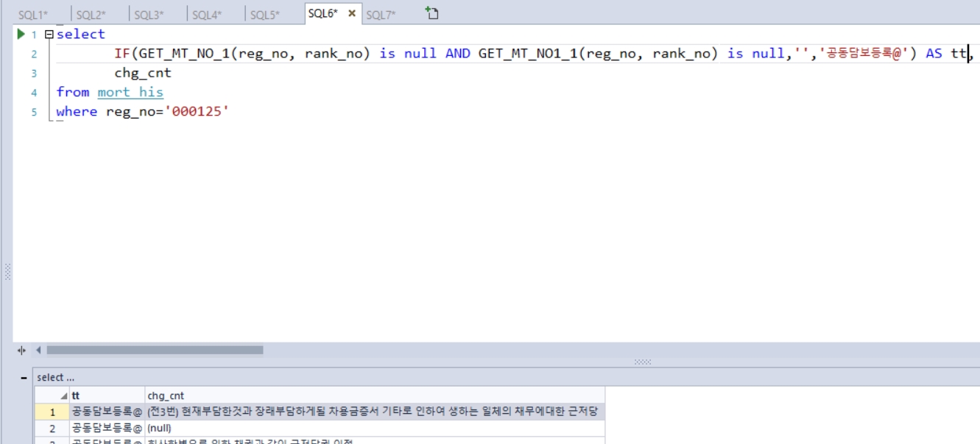The height and width of the screenshot is (444, 980).
Task: Click the split editor handle icon
Action: [21, 350]
